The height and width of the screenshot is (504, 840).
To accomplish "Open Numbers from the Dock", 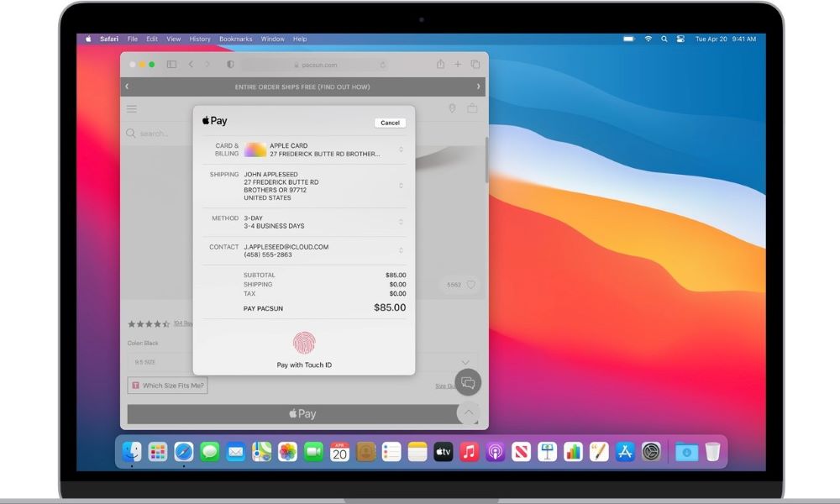I will point(573,452).
